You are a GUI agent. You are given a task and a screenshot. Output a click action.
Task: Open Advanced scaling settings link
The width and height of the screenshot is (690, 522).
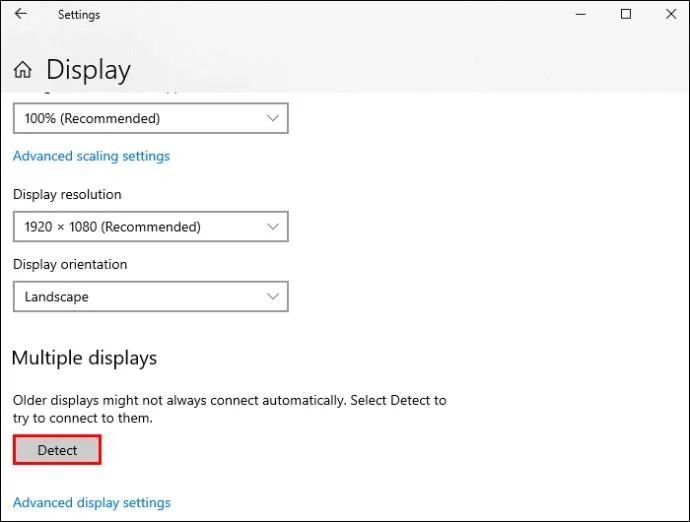click(x=91, y=156)
